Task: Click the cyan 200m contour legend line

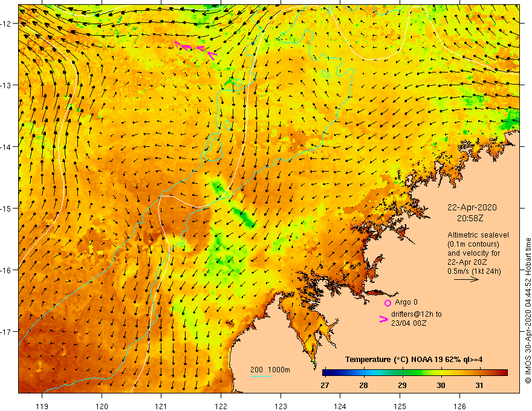Action: [x=260, y=376]
